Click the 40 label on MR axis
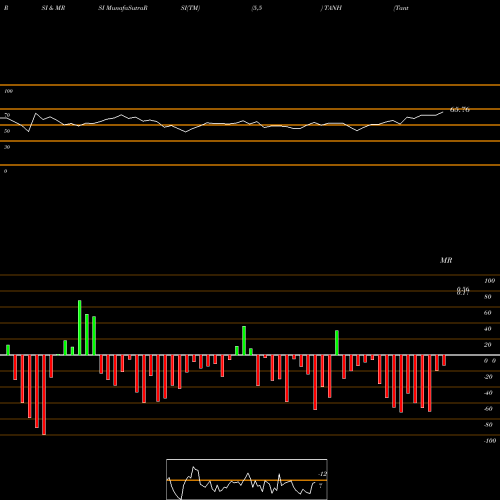 point(488,329)
